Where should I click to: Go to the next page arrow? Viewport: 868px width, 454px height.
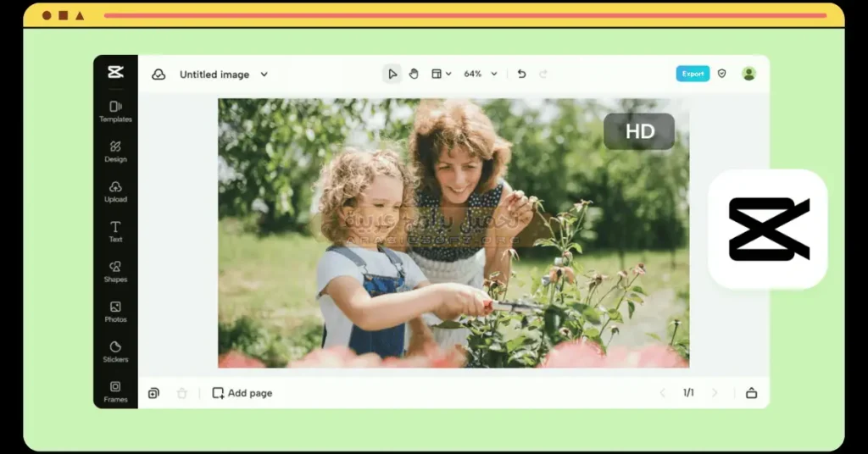(715, 393)
